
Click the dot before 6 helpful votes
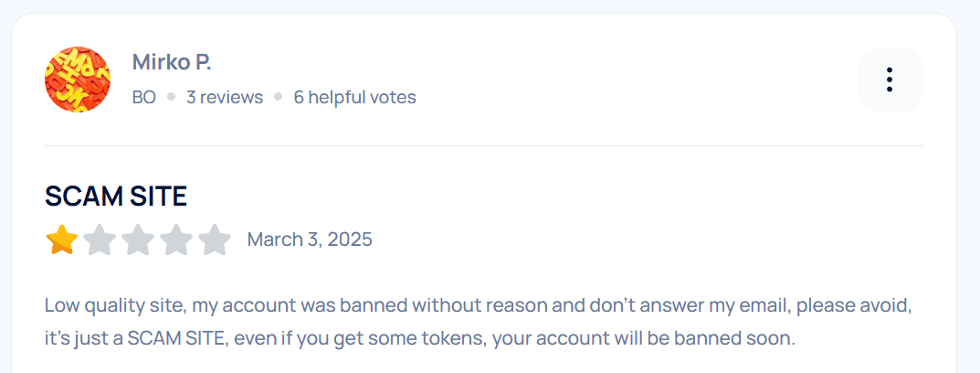[x=278, y=97]
